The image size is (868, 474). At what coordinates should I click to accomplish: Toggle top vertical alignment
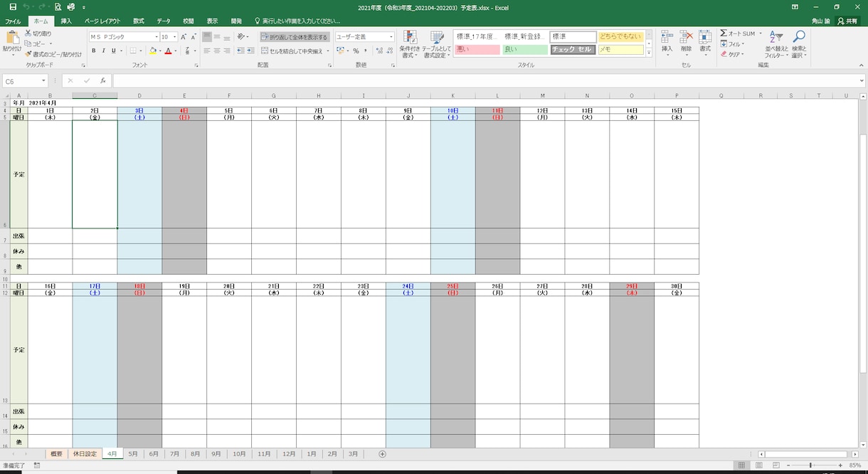tap(207, 37)
